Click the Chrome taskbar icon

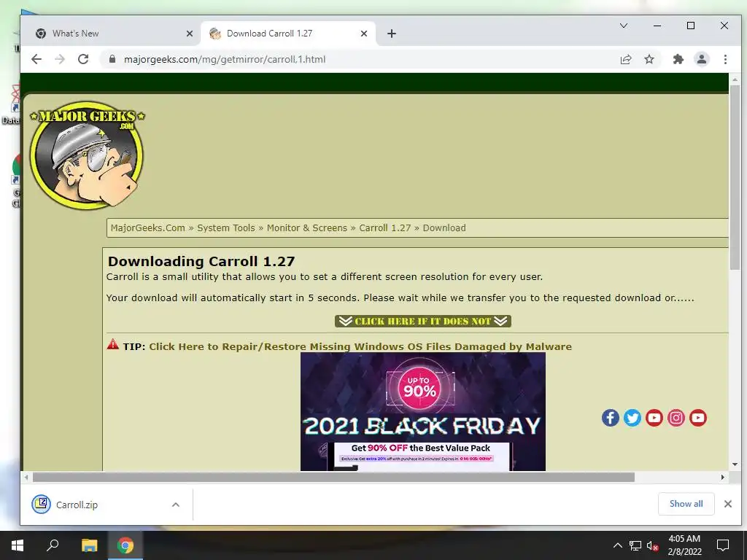tap(125, 545)
